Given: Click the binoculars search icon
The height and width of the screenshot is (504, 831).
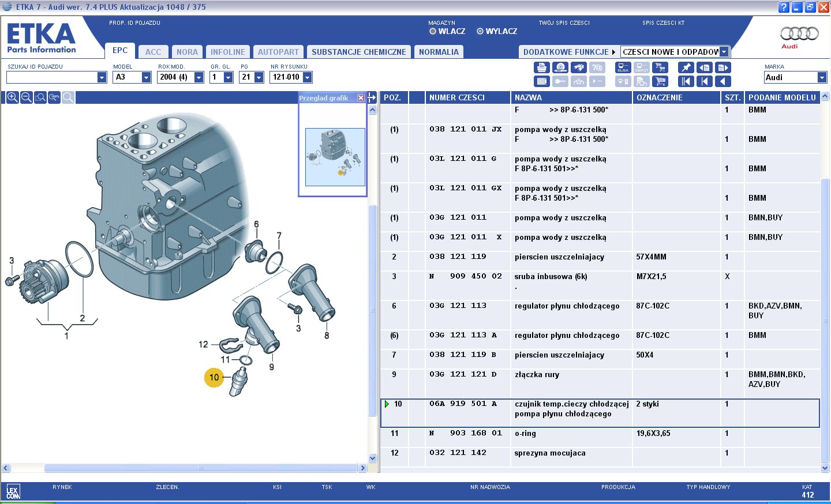Looking at the screenshot, I should pyautogui.click(x=579, y=67).
